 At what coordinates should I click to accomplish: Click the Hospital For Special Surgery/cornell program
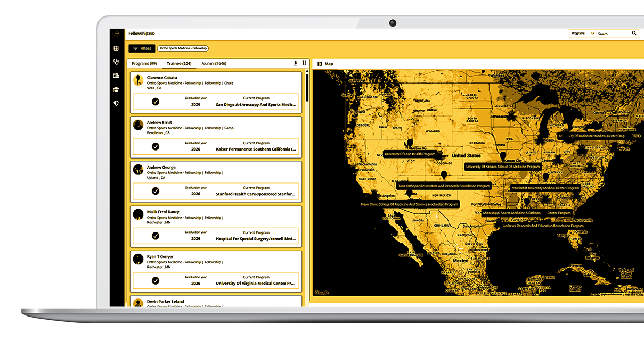(256, 239)
